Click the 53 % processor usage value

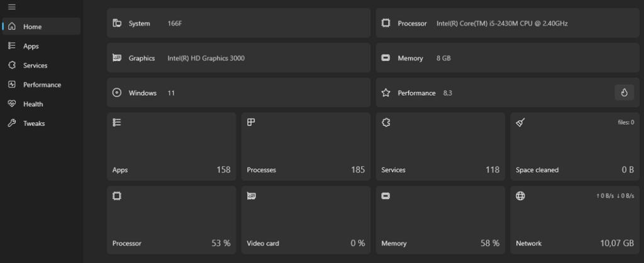click(x=221, y=243)
